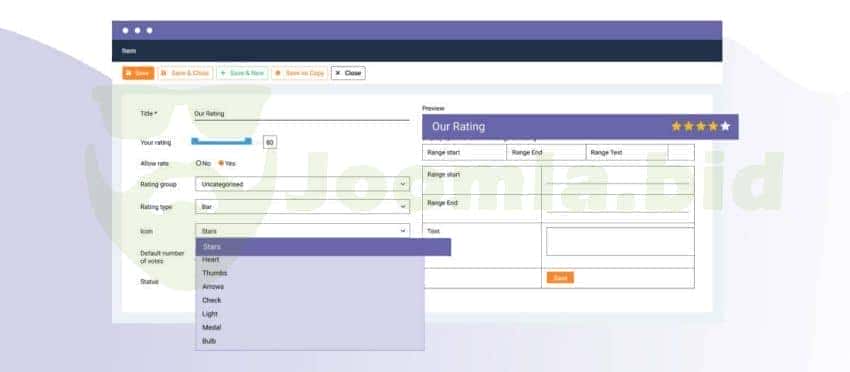
Task: Click the fifth white star in preview
Action: pos(725,126)
